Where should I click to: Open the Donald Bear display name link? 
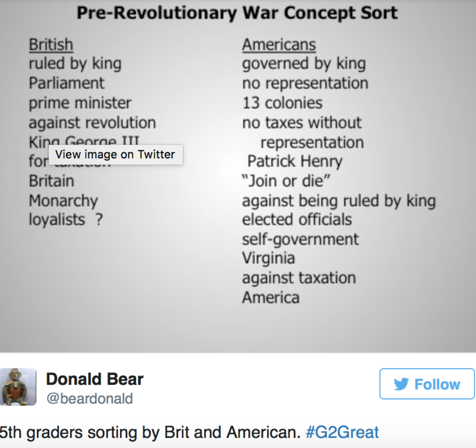pyautogui.click(x=95, y=379)
